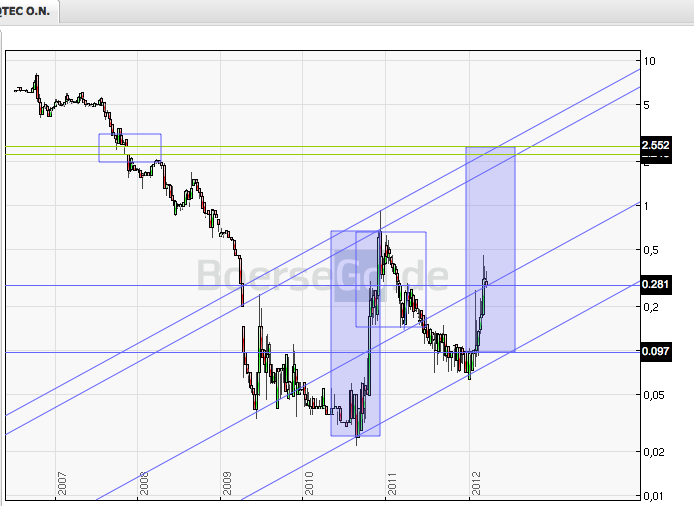Viewport: 694px width, 506px height.
Task: Click the 0,2 price axis label
Action: tap(651, 307)
